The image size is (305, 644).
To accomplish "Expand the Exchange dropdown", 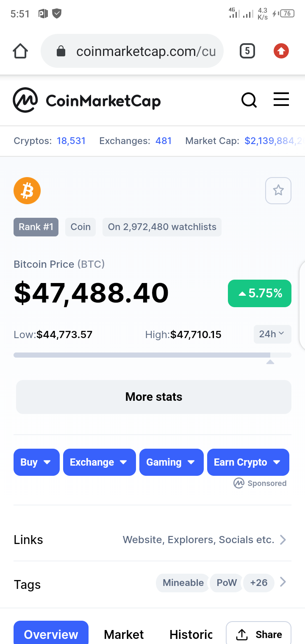I will (100, 462).
